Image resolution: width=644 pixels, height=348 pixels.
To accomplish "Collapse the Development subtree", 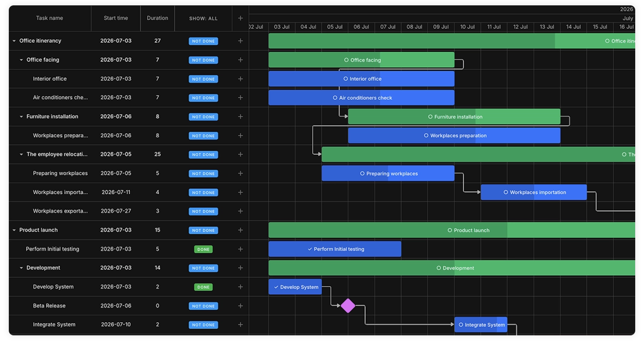I will coord(21,268).
